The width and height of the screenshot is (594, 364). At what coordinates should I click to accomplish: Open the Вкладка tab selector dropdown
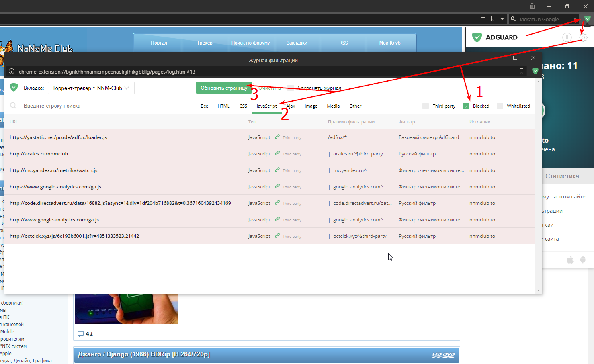coord(91,88)
